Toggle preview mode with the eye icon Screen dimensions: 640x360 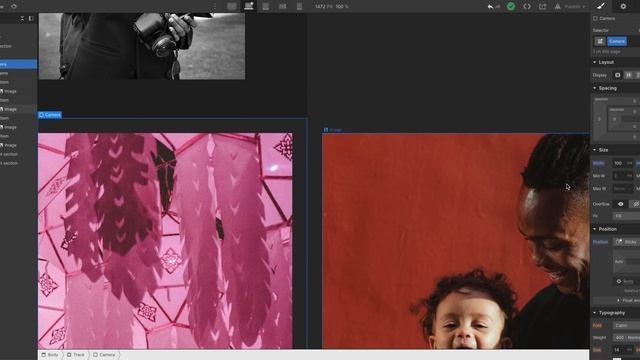coord(14,6)
